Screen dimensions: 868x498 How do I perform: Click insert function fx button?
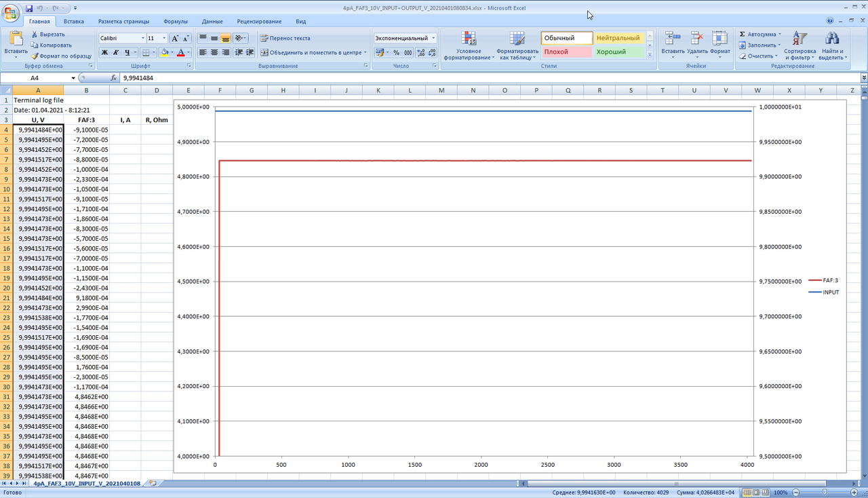[115, 78]
